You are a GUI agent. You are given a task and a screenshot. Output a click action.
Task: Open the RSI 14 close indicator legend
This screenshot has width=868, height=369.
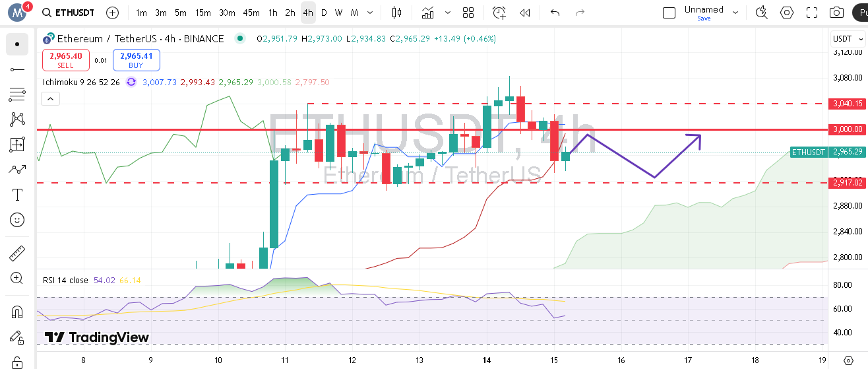65,281
